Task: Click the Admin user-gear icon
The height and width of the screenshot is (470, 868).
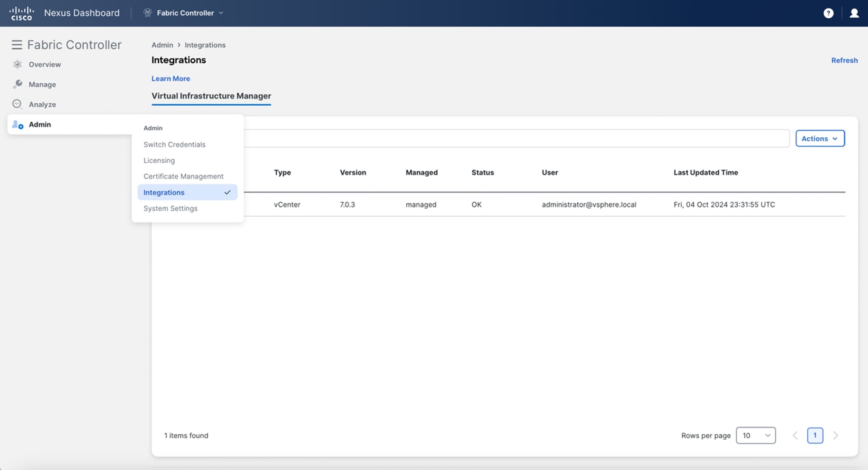Action: point(18,124)
